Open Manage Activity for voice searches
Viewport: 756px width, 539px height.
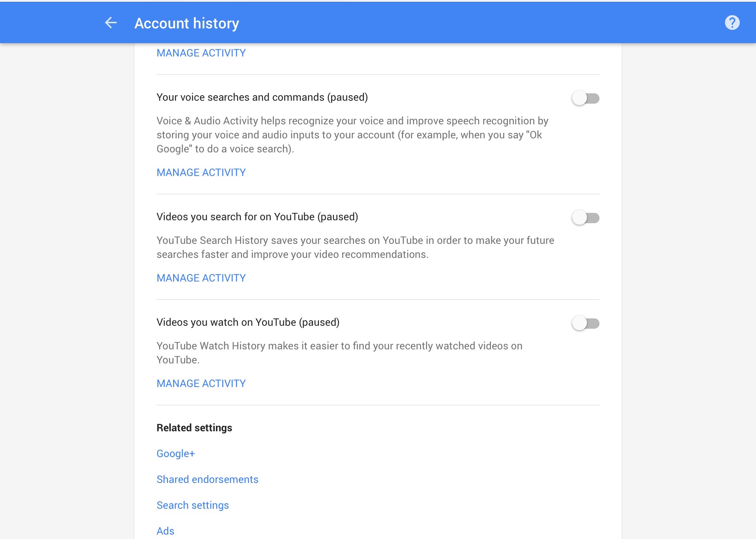click(201, 173)
